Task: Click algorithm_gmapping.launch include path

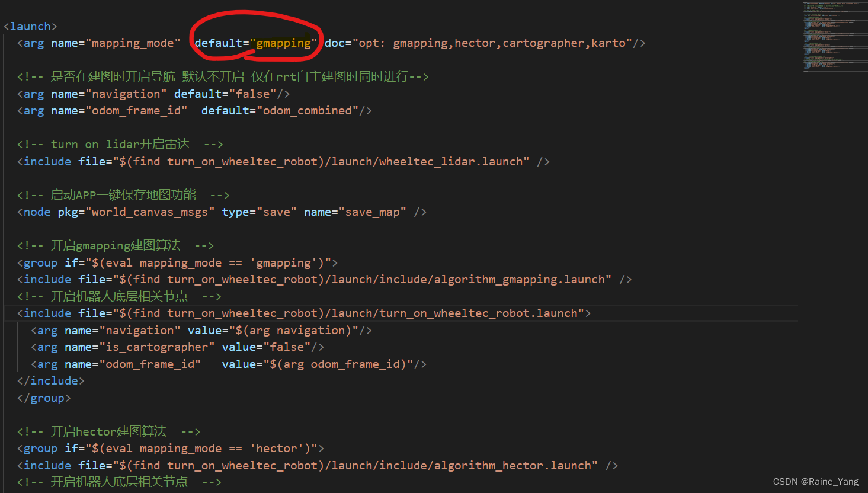Action: pos(362,280)
